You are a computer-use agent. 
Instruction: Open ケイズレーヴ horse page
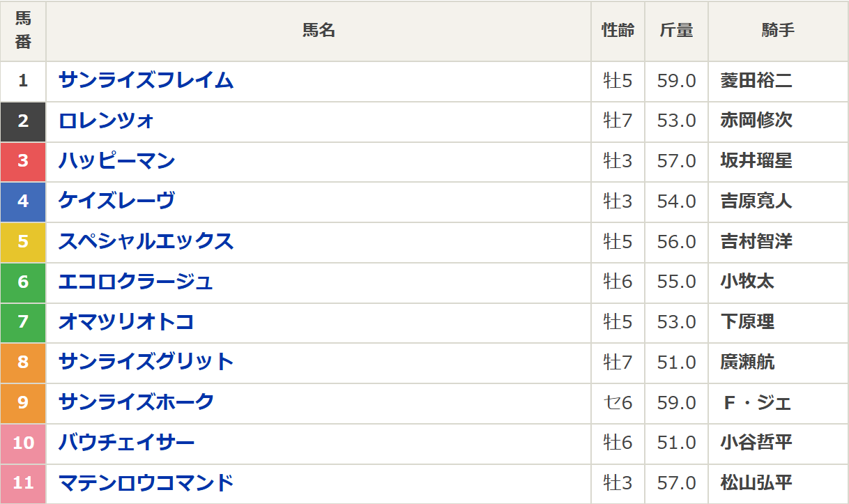(x=116, y=201)
